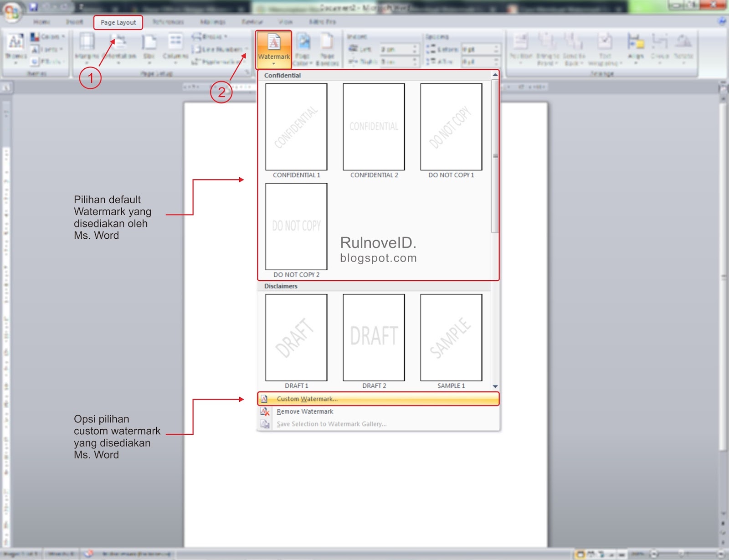Open the Home tab

(x=41, y=22)
